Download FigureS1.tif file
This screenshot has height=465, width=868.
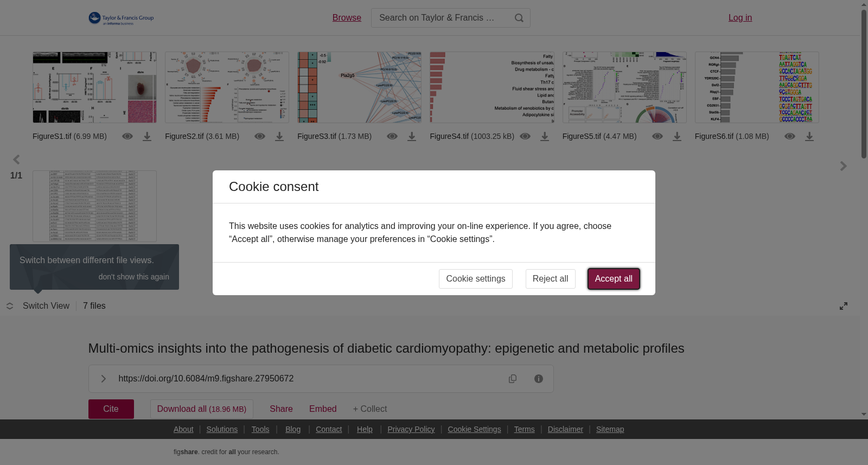click(147, 137)
